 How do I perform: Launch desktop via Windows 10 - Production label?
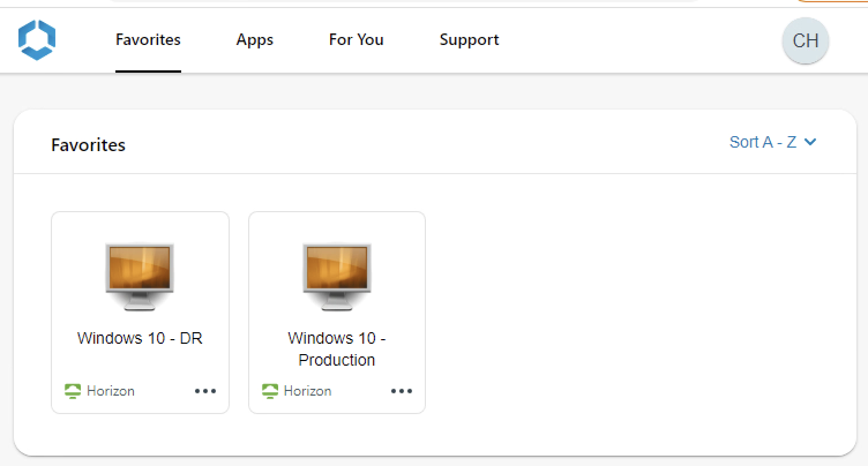tap(337, 348)
